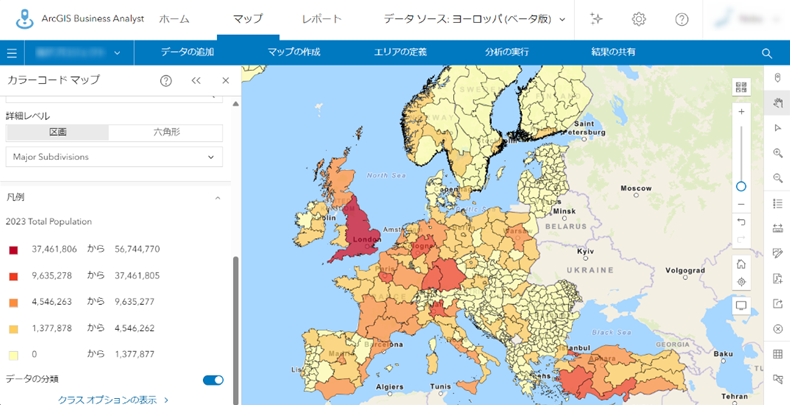Click the search magnifier in blue toolbar
The height and width of the screenshot is (405, 790).
point(767,53)
